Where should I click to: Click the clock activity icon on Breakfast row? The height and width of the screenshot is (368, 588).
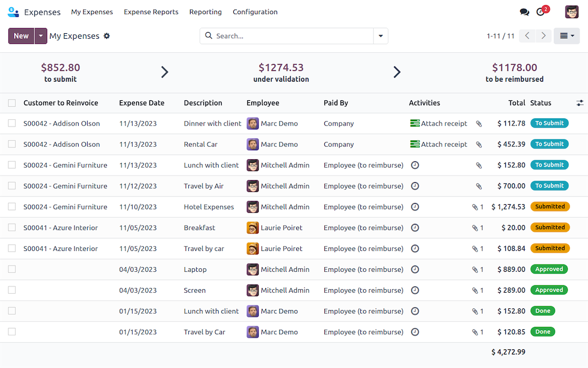pos(415,227)
